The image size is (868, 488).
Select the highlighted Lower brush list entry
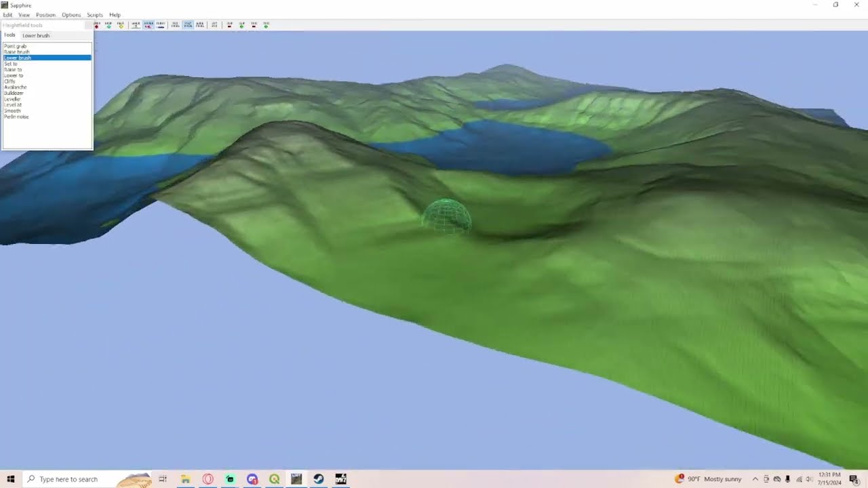click(x=47, y=58)
